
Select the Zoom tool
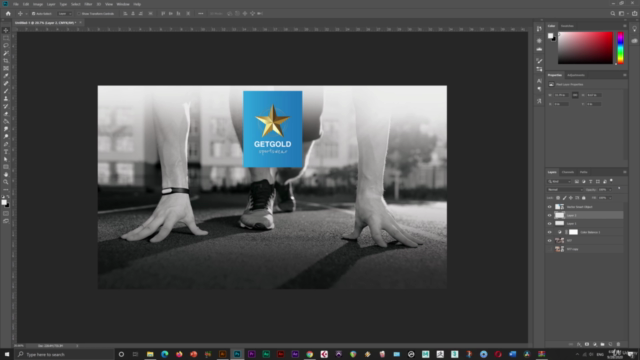click(6, 182)
